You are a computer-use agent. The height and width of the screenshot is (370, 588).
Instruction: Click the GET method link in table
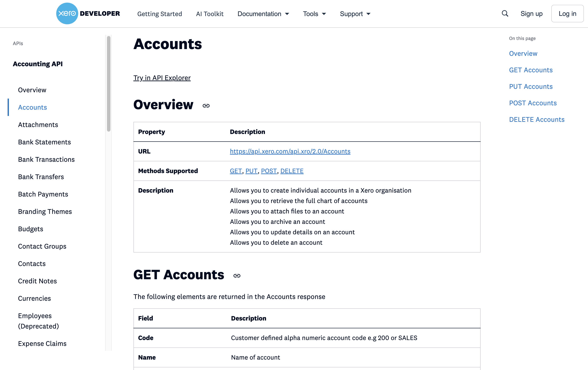click(236, 171)
